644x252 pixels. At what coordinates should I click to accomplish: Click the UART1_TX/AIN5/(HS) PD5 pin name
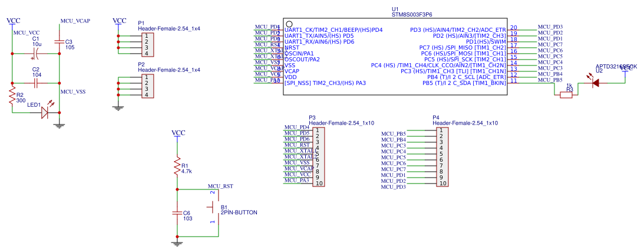tap(319, 36)
